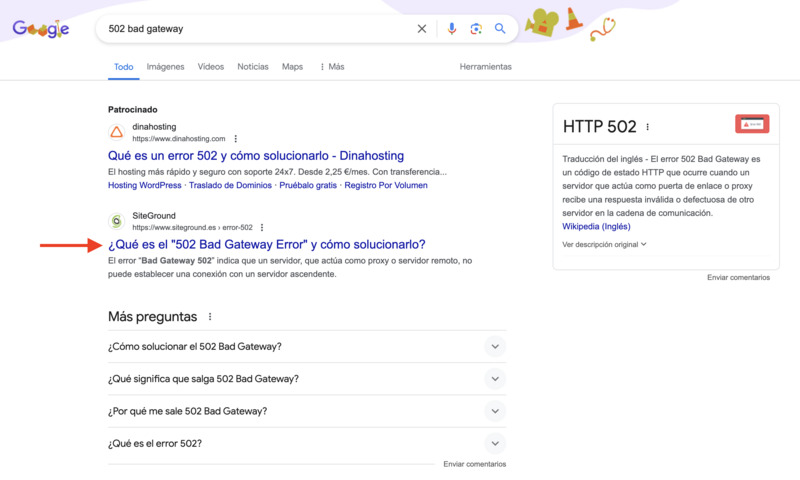The width and height of the screenshot is (800, 480).
Task: Open the three-dot menu beside HTTP 502 title
Action: click(647, 127)
